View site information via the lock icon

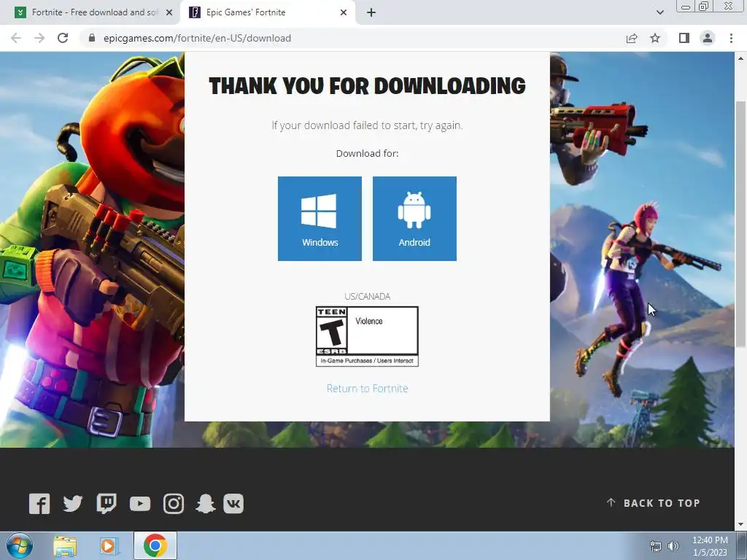click(92, 38)
